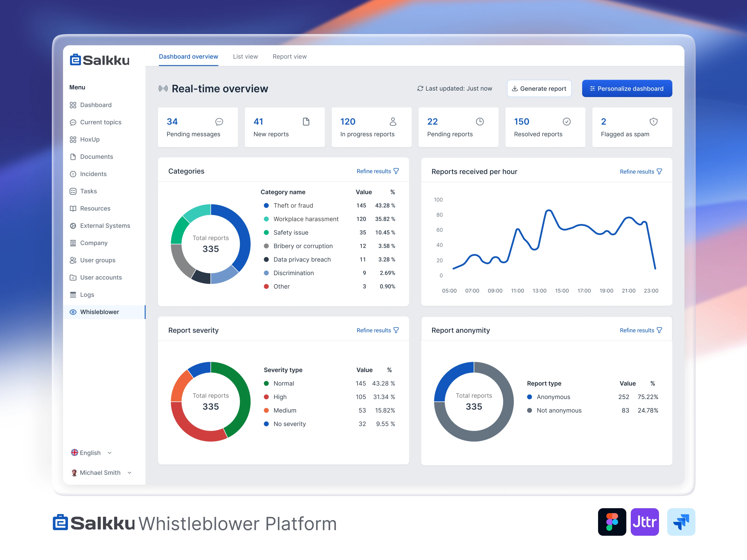
Task: Switch to the Report view tab
Action: (x=289, y=56)
